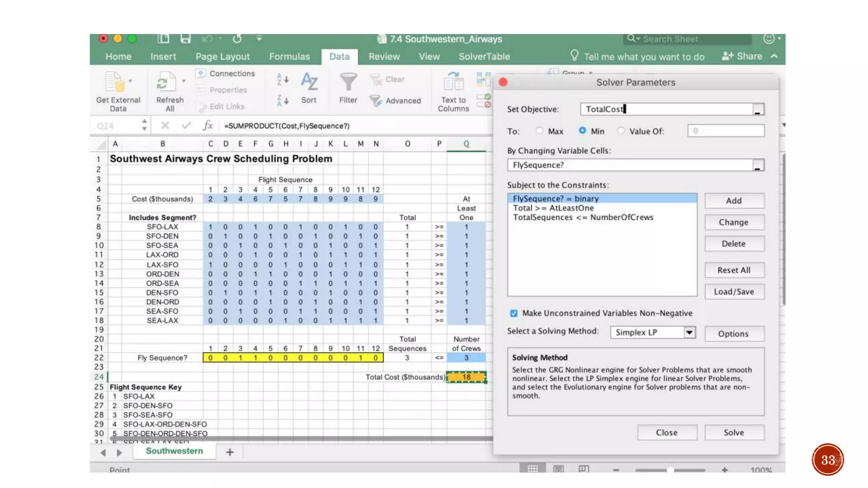Uncheck Make Unconstrained Variables Non-Negative
The width and height of the screenshot is (868, 488).
(514, 313)
